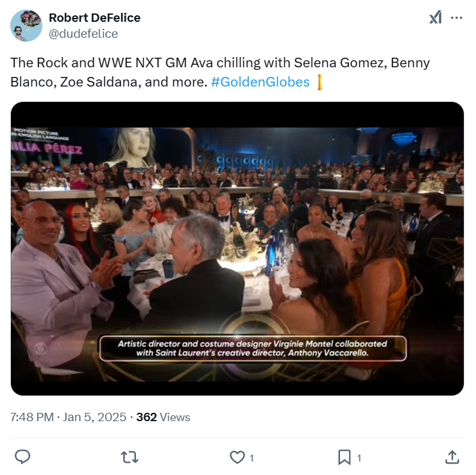Bookmark this post with the bookmark icon

click(344, 457)
